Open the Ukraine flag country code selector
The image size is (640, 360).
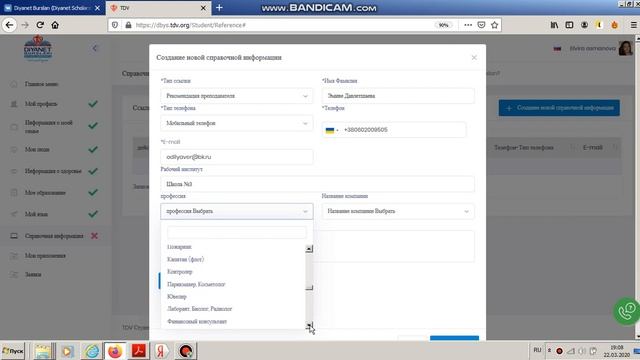pos(332,130)
